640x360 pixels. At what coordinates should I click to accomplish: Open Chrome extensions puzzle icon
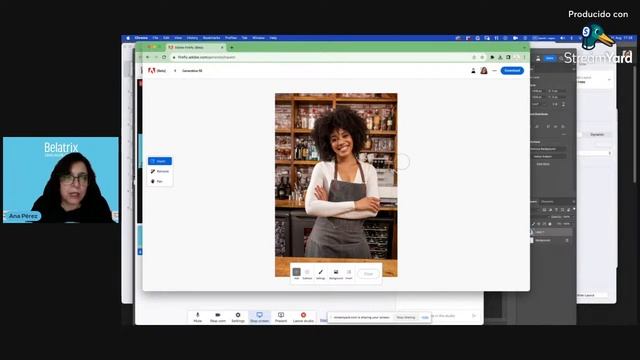click(x=492, y=57)
